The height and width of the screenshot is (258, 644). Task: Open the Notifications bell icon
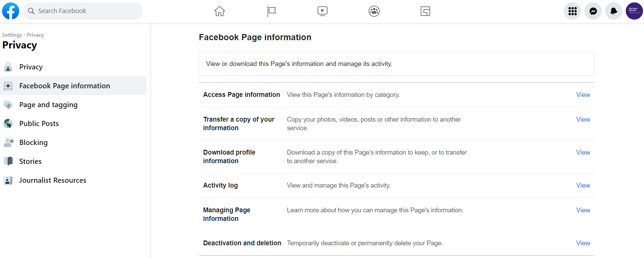point(614,11)
